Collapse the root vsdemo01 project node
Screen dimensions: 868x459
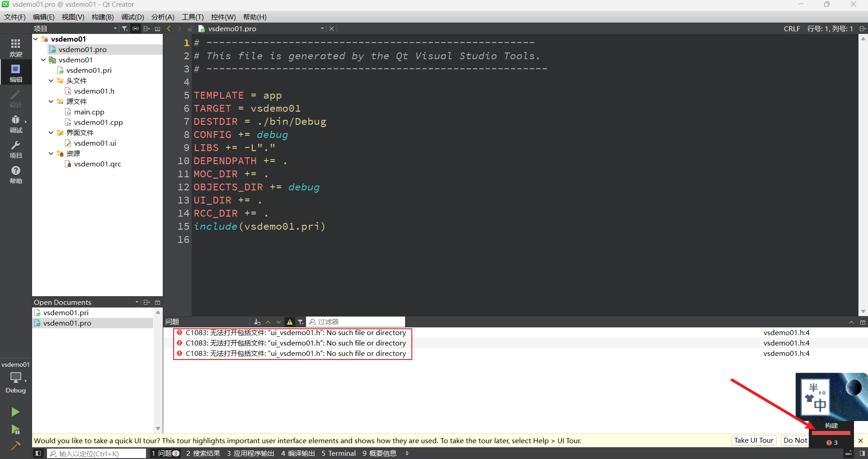tap(36, 39)
